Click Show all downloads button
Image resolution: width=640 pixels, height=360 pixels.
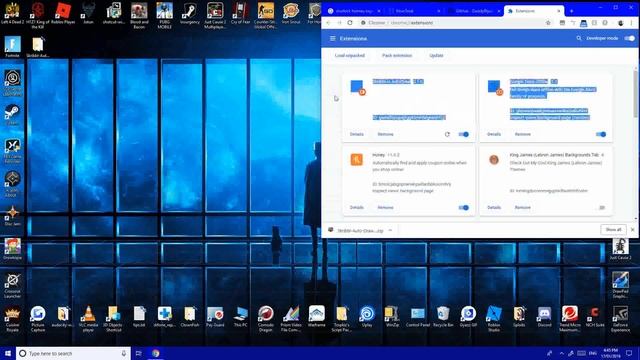pyautogui.click(x=613, y=230)
